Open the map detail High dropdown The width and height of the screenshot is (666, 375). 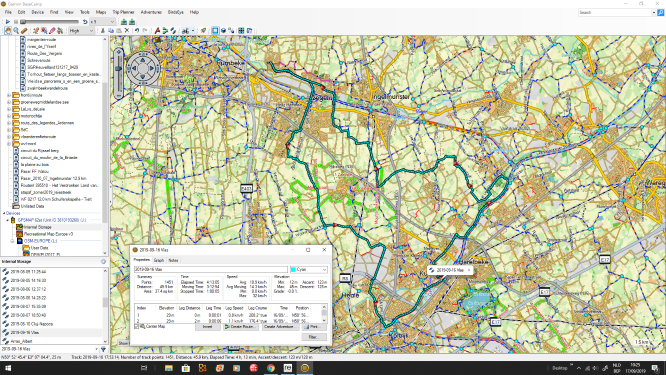pyautogui.click(x=81, y=31)
